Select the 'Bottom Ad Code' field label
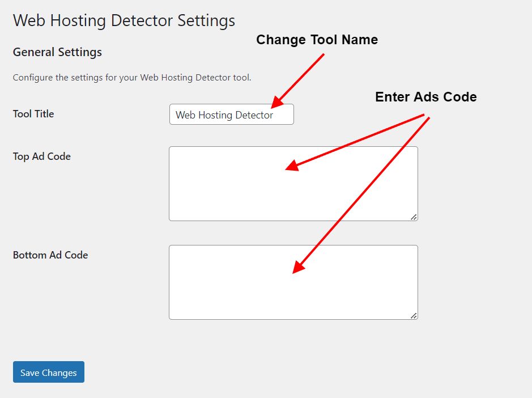The height and width of the screenshot is (398, 532). 50,255
